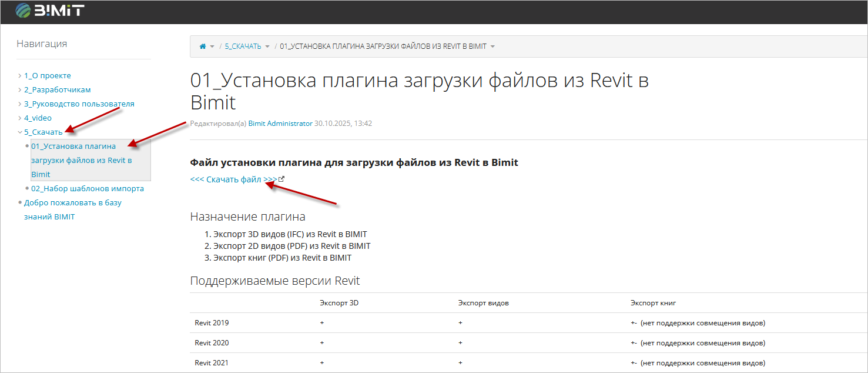Click the BIMIT logo in the header
This screenshot has height=373, width=868.
(49, 10)
